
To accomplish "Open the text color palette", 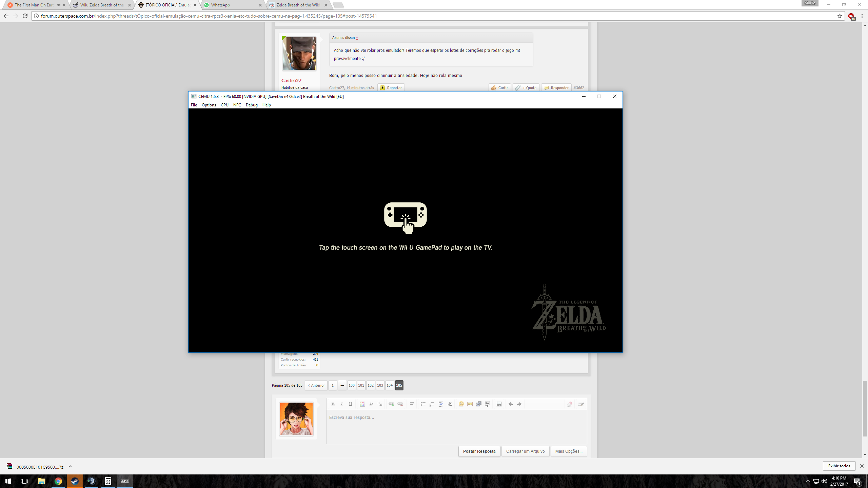I will (x=362, y=404).
